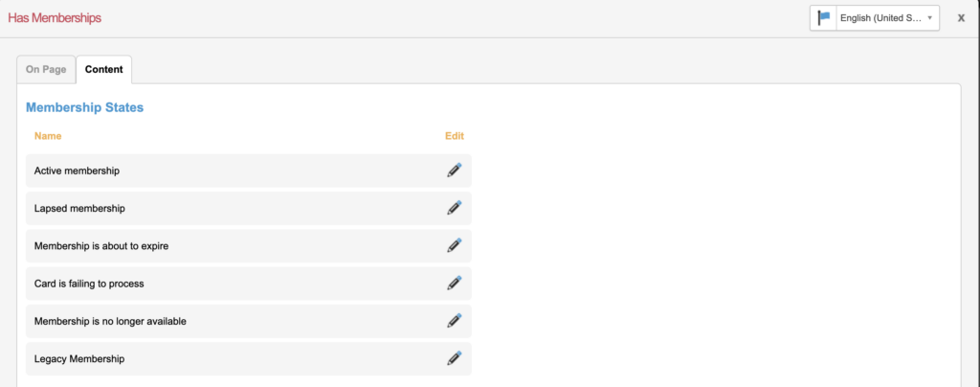Open the English (United States) language dropdown

pyautogui.click(x=879, y=18)
